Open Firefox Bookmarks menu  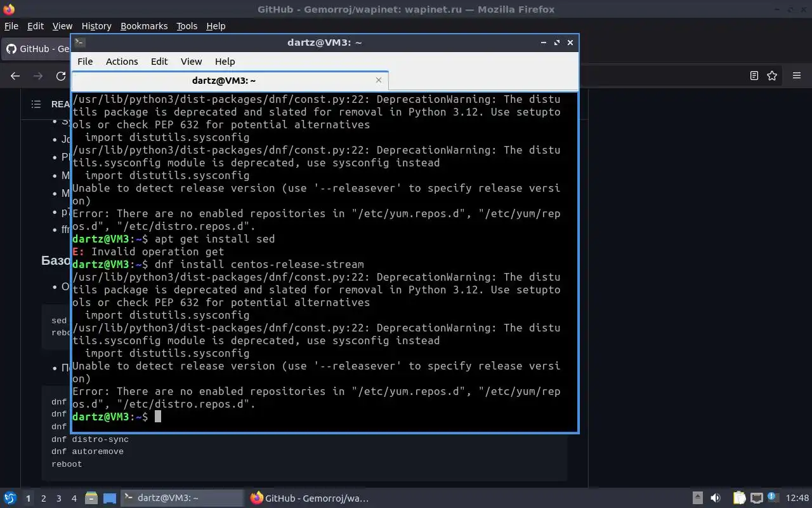(144, 26)
